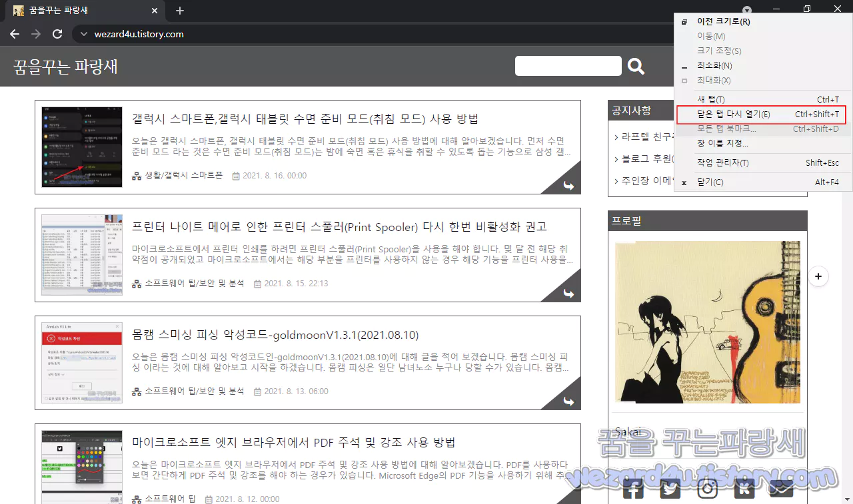This screenshot has height=504, width=853.
Task: Click the Facebook icon in profile panel
Action: 633,489
